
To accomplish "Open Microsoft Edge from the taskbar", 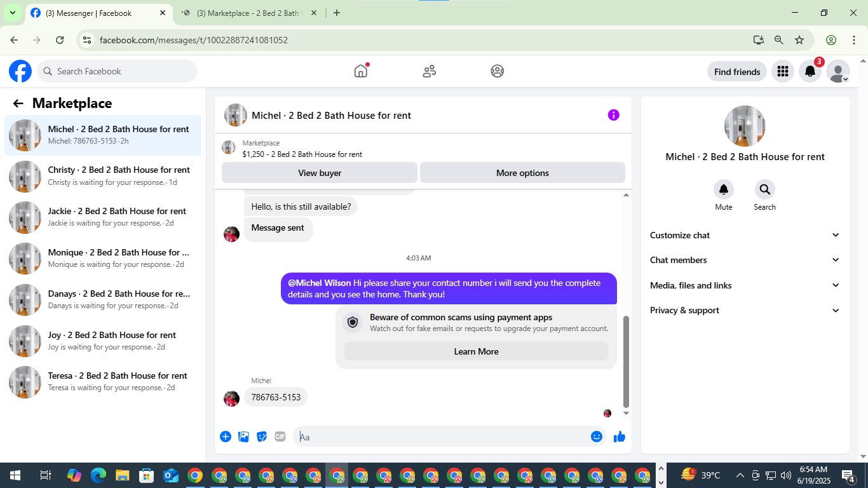I will click(98, 475).
